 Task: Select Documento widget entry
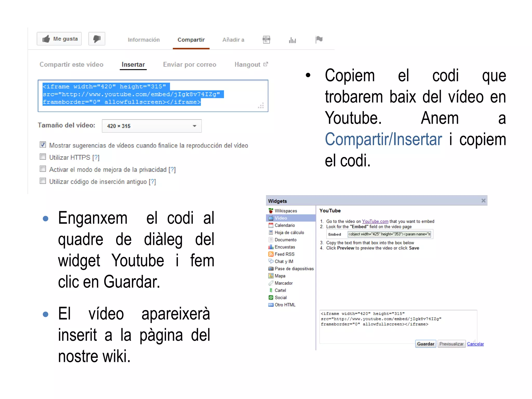pyautogui.click(x=291, y=240)
